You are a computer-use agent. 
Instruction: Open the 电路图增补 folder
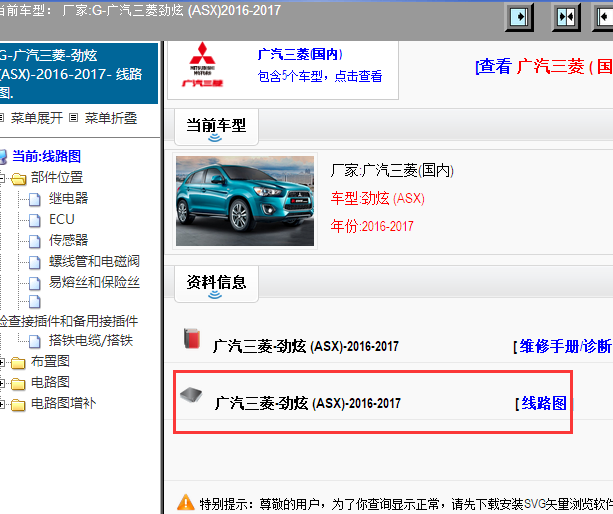[63, 403]
